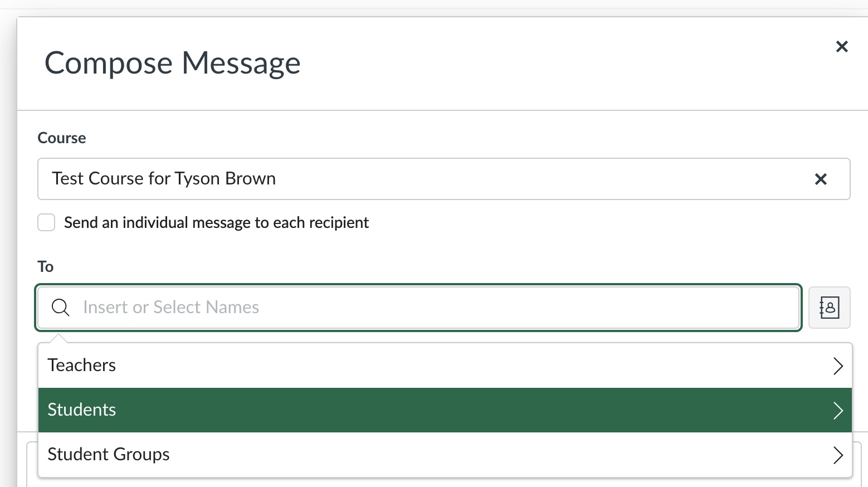The height and width of the screenshot is (487, 868).
Task: Clear the selected course using the X icon
Action: point(821,179)
